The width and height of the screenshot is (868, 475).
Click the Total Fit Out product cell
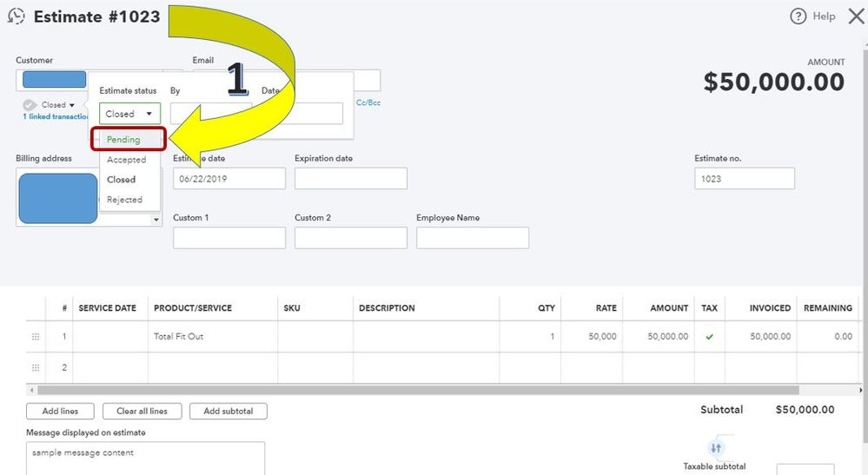(213, 336)
